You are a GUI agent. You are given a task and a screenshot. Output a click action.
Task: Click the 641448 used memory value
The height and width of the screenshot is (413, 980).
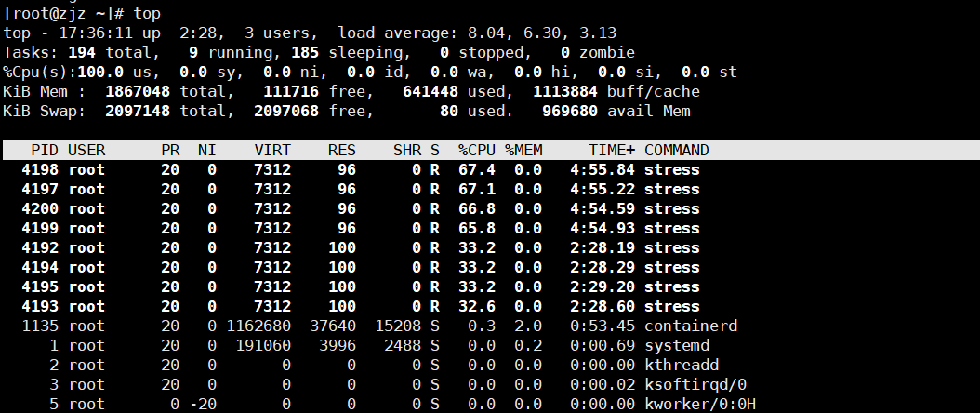click(430, 92)
